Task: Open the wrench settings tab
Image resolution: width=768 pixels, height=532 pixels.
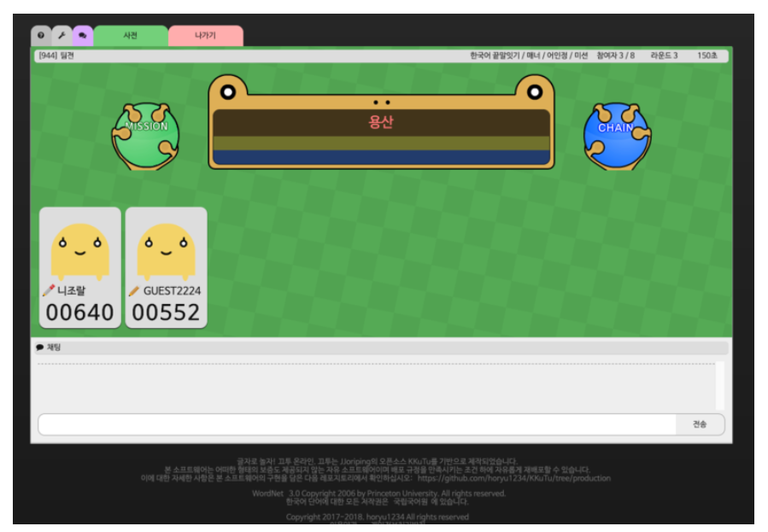Action: 62,36
